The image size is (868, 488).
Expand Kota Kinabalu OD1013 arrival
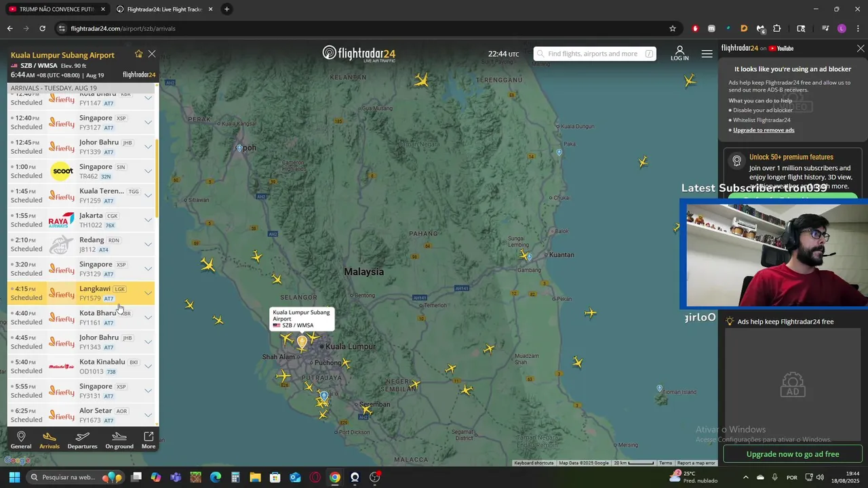click(148, 366)
